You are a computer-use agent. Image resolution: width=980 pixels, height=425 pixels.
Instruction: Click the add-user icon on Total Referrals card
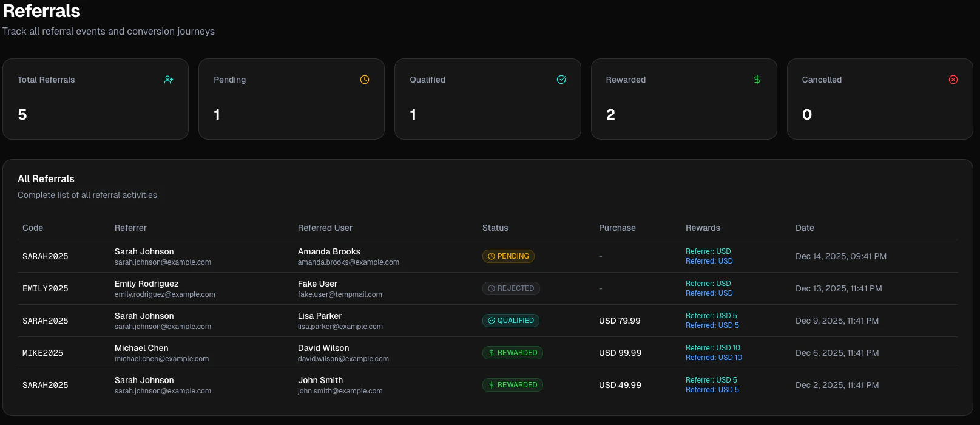coord(169,80)
